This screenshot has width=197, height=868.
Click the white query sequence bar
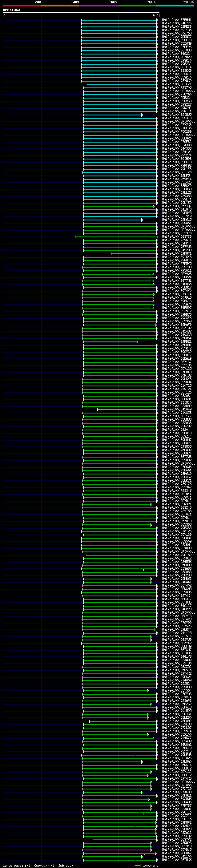81,12
